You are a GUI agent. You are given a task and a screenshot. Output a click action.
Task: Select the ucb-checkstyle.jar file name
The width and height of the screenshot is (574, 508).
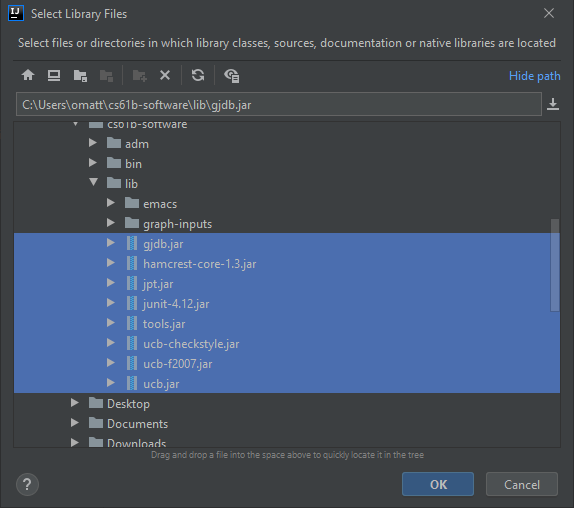click(x=191, y=344)
